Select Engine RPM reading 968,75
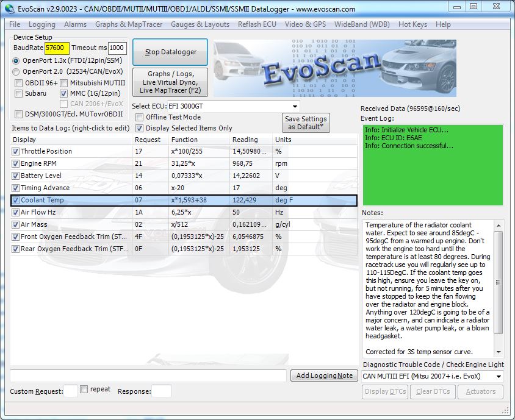This screenshot has width=515, height=420. 242,163
